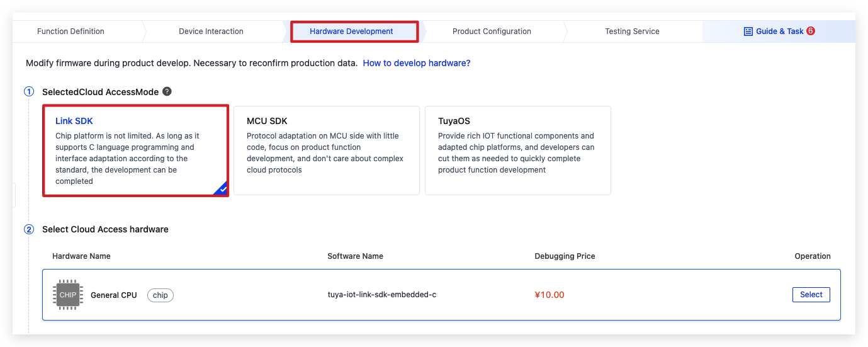Viewport: 868px width, 347px height.
Task: Select the Link SDK access mode card
Action: coord(135,151)
